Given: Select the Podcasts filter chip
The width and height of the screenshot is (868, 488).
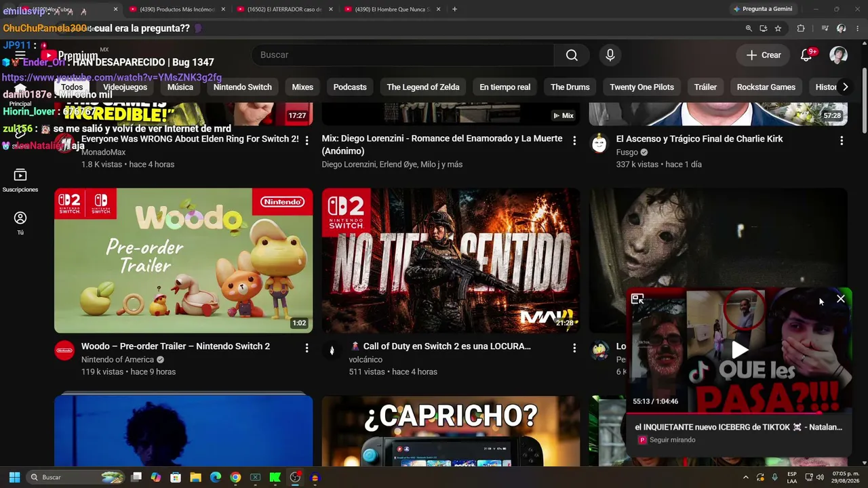Looking at the screenshot, I should (350, 87).
